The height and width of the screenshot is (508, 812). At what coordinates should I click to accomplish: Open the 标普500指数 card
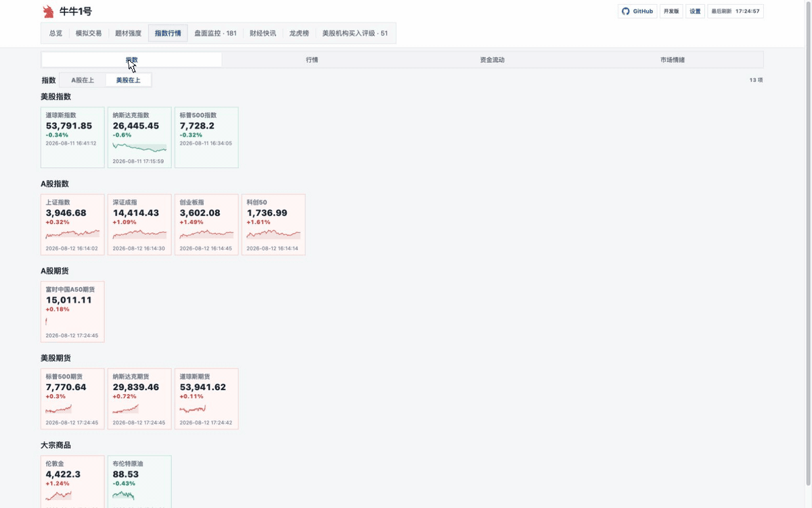click(x=206, y=137)
